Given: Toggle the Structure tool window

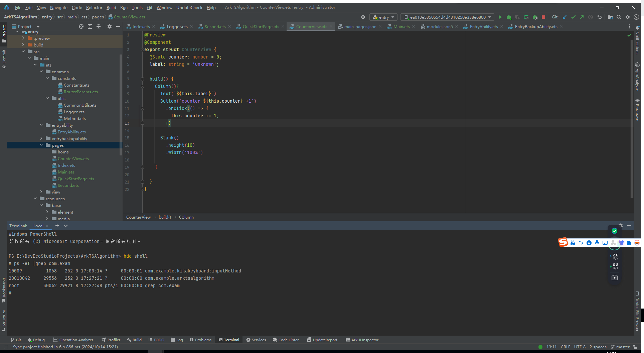Looking at the screenshot, I should (x=4, y=321).
